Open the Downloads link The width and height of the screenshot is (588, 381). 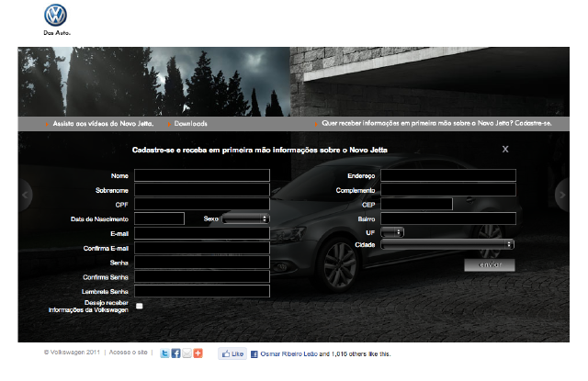(x=190, y=124)
